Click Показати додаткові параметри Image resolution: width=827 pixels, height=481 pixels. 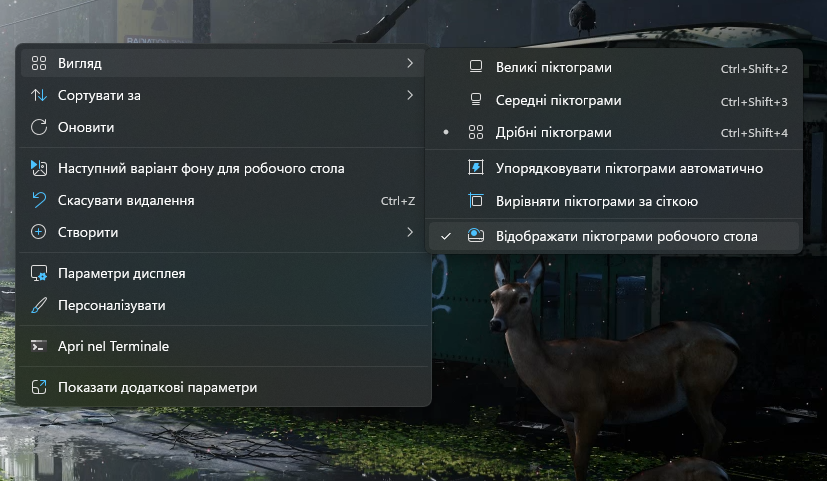coord(157,388)
